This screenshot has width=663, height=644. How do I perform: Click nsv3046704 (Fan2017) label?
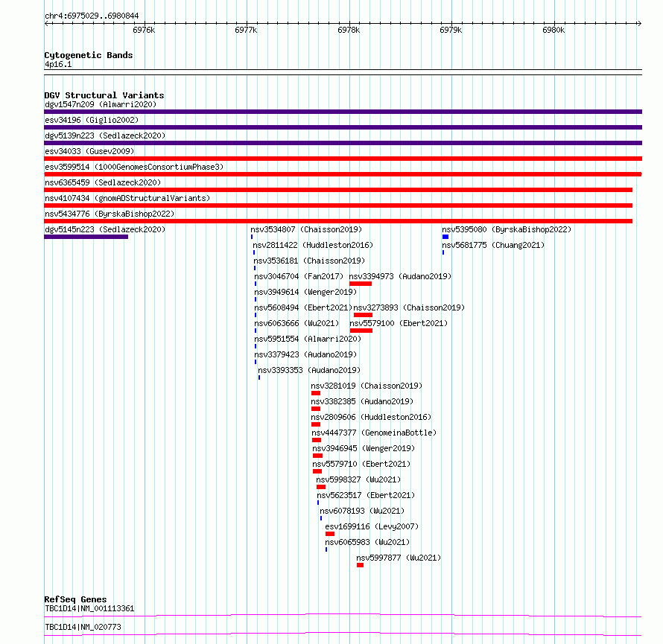point(299,276)
